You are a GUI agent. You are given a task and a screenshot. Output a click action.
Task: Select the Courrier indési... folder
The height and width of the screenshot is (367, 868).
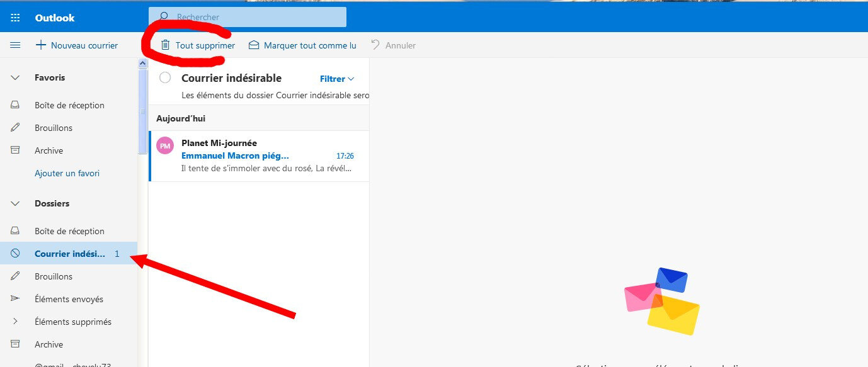pyautogui.click(x=69, y=254)
